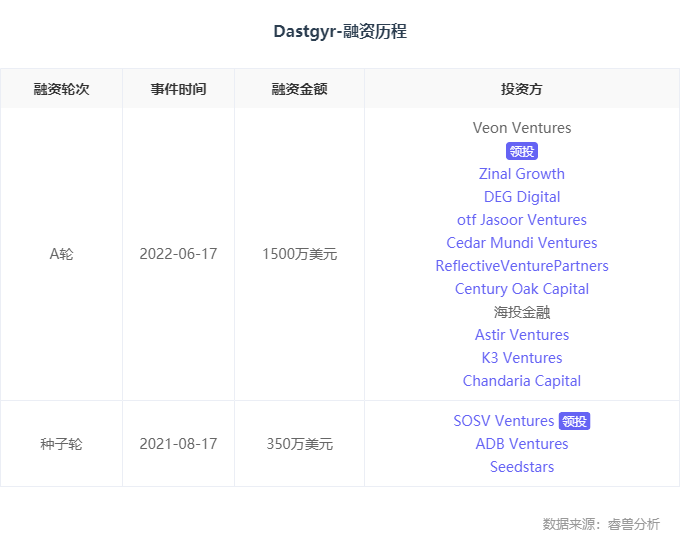
Task: Click the 领投 badge beside SOSV Ventures
Action: (574, 421)
